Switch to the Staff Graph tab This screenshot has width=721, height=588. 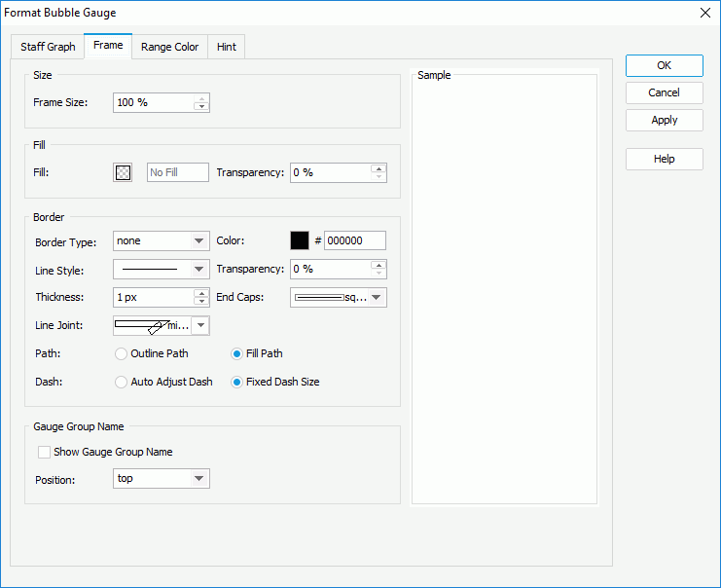[x=48, y=47]
